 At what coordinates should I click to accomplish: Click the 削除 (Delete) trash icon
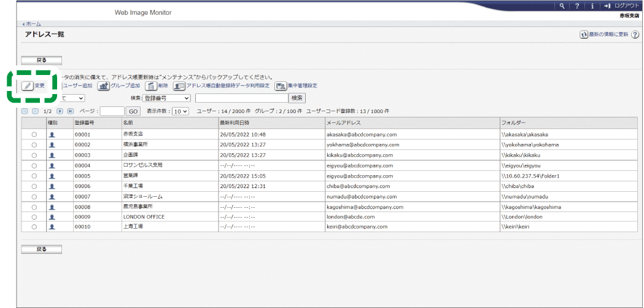[x=150, y=86]
